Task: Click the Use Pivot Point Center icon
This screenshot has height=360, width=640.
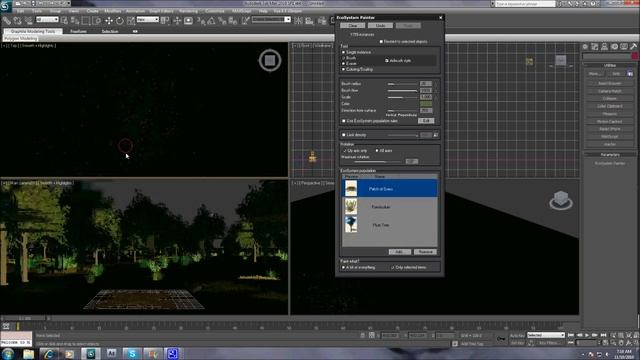Action: click(165, 20)
